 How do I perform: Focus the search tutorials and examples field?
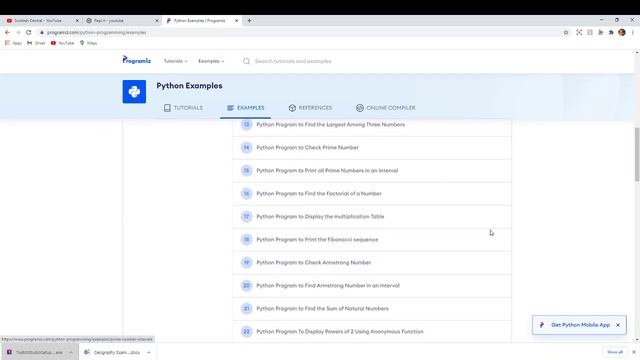pyautogui.click(x=293, y=61)
